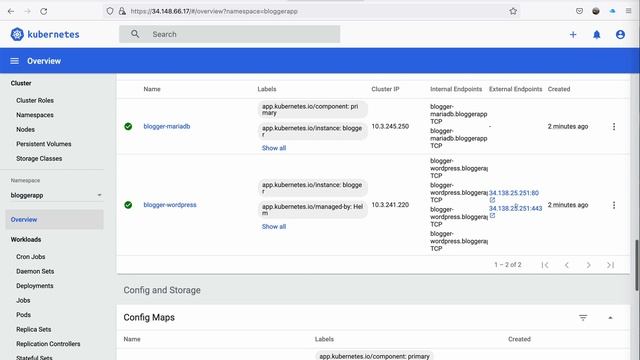Image resolution: width=640 pixels, height=360 pixels.
Task: Click the shield tracking protection icon
Action: point(110,11)
